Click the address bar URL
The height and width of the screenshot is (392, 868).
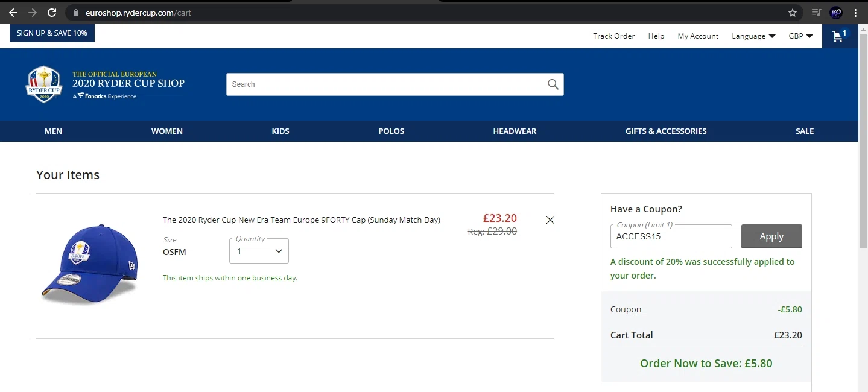[138, 12]
